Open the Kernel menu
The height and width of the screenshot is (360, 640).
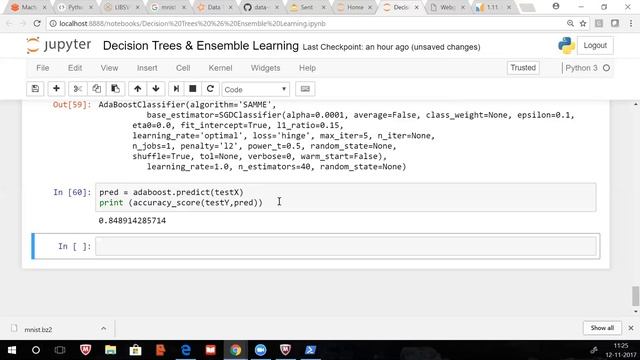[220, 68]
